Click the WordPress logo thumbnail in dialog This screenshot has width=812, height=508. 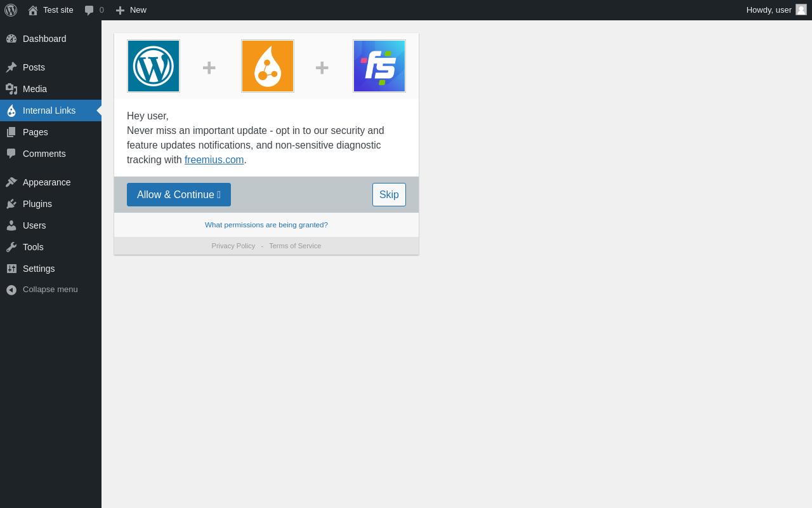tap(154, 66)
